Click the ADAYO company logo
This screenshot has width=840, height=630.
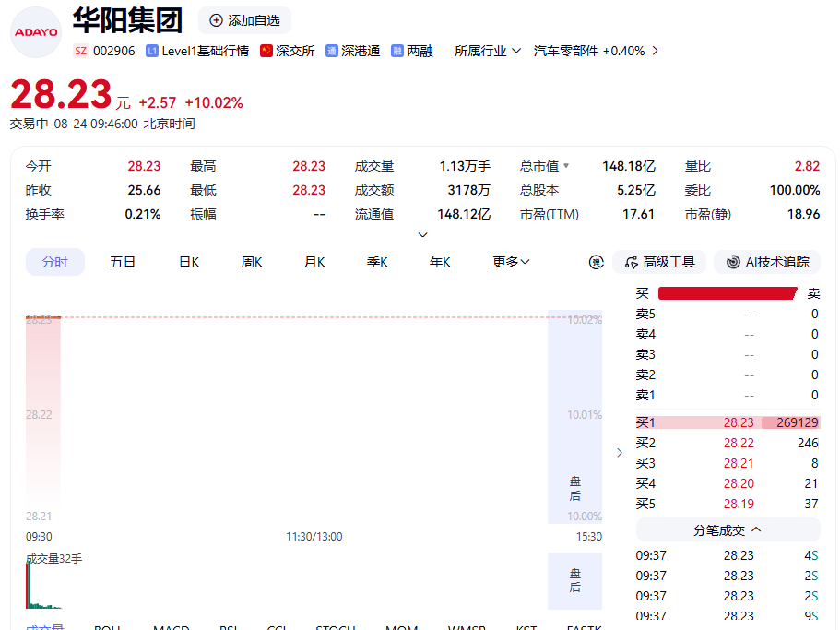tap(36, 32)
